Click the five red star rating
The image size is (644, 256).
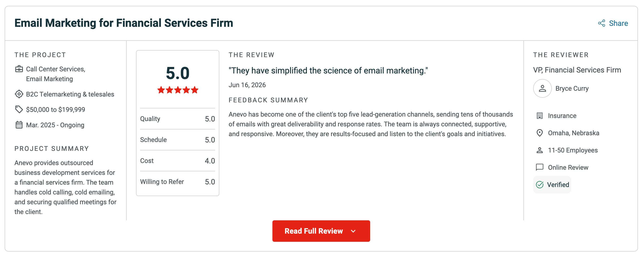178,90
